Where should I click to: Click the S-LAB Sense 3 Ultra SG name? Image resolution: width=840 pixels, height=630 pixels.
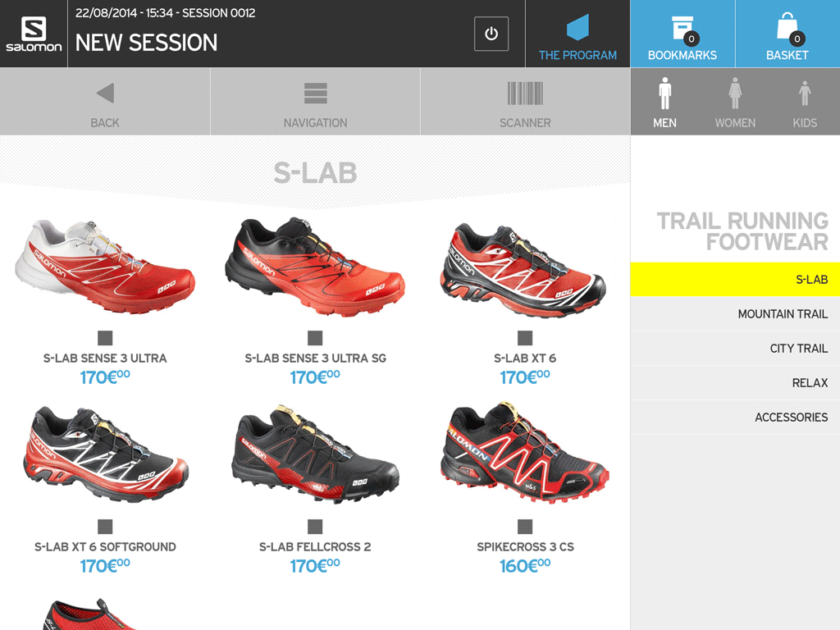[316, 358]
